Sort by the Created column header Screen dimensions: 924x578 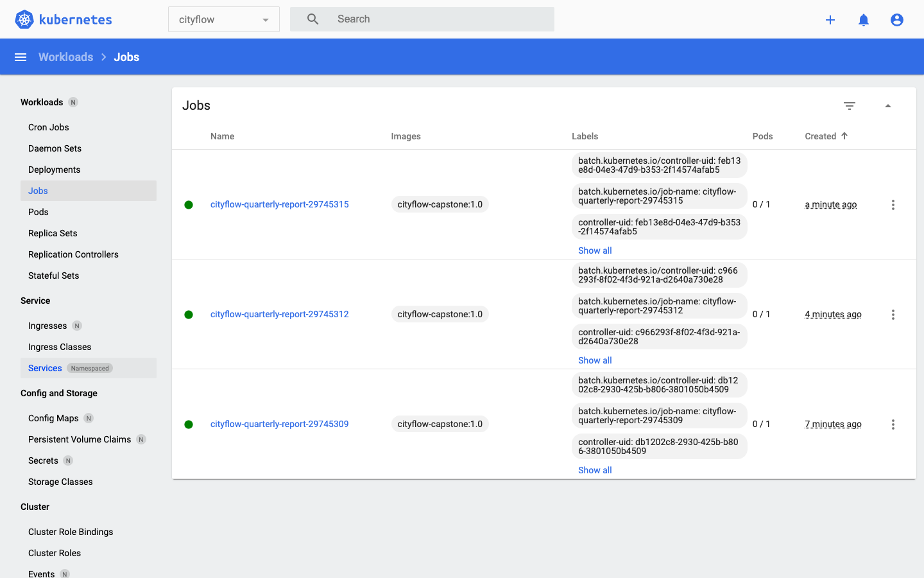click(820, 136)
